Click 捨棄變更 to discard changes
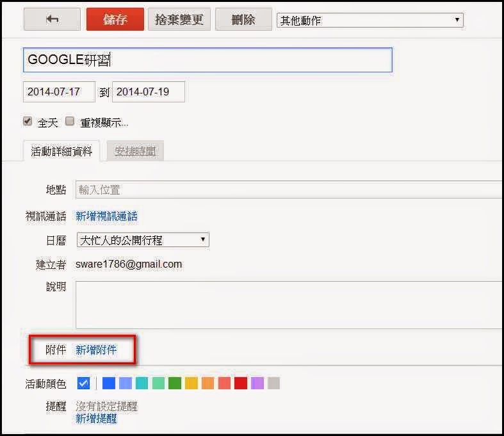The width and height of the screenshot is (504, 436). point(179,20)
